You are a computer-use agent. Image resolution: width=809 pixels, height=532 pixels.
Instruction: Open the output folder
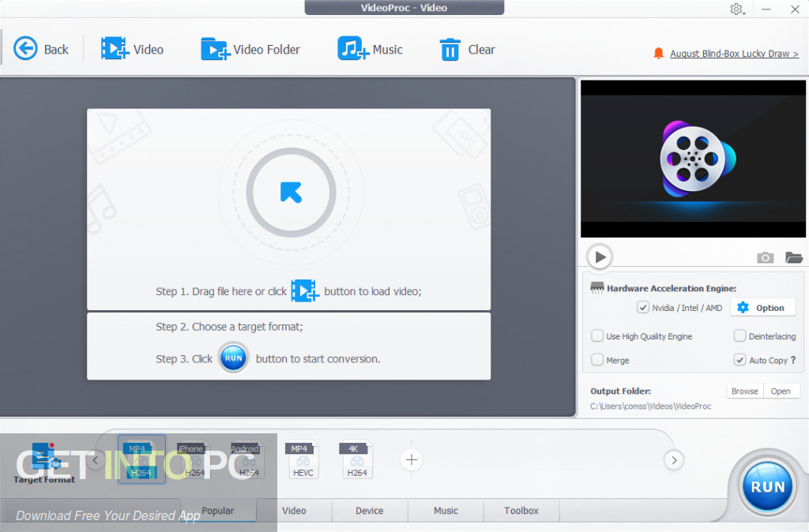[781, 392]
